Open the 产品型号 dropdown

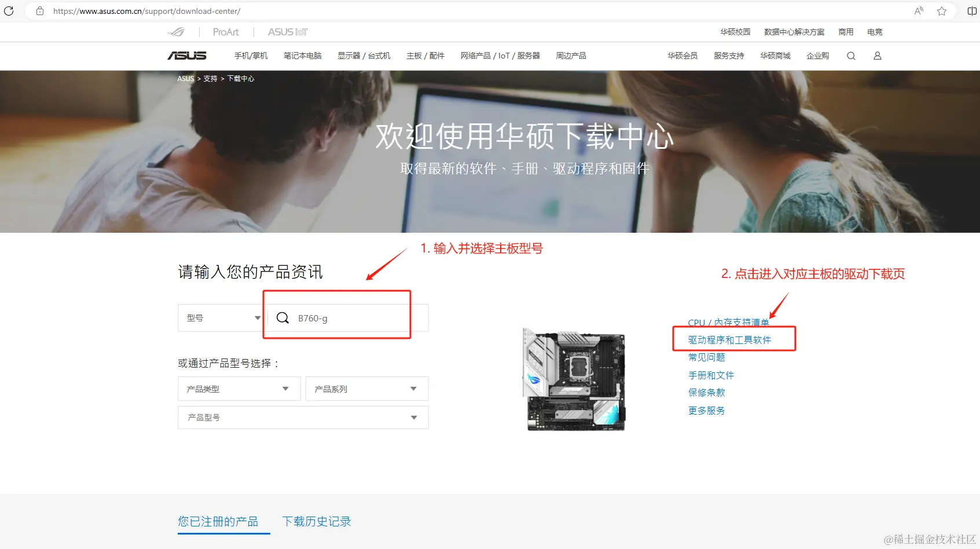[303, 417]
